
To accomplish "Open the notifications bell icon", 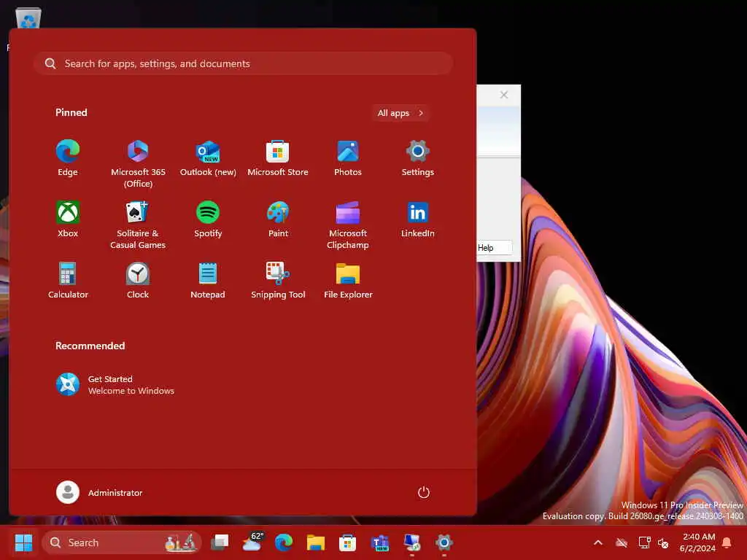I will 727,542.
